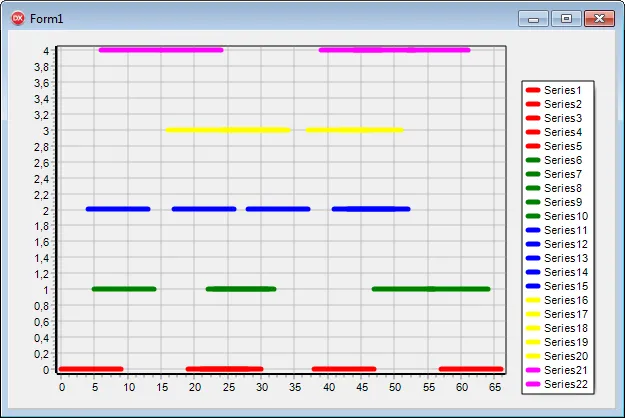Image resolution: width=625 pixels, height=418 pixels.
Task: Maximize the Form1 window
Action: point(566,19)
